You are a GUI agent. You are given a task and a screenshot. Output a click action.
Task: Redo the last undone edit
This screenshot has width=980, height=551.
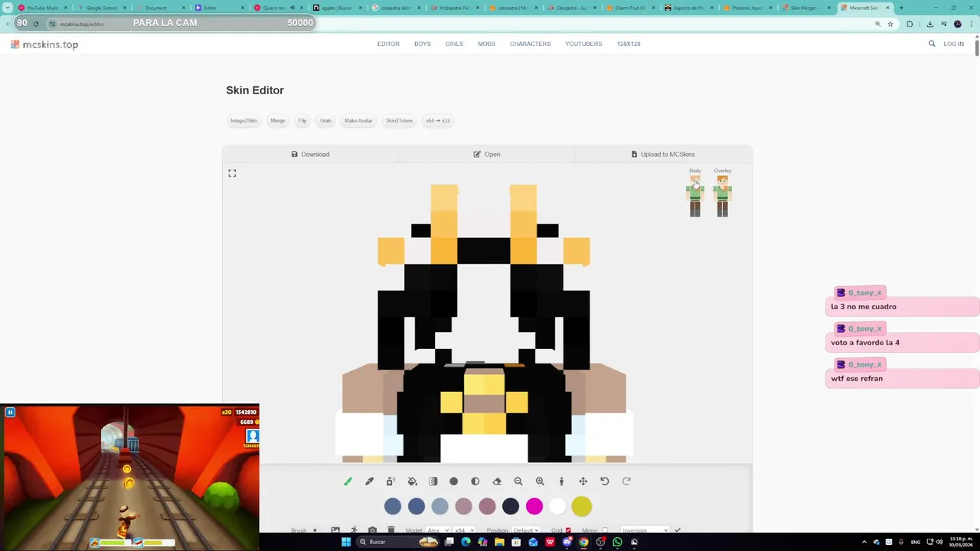626,481
